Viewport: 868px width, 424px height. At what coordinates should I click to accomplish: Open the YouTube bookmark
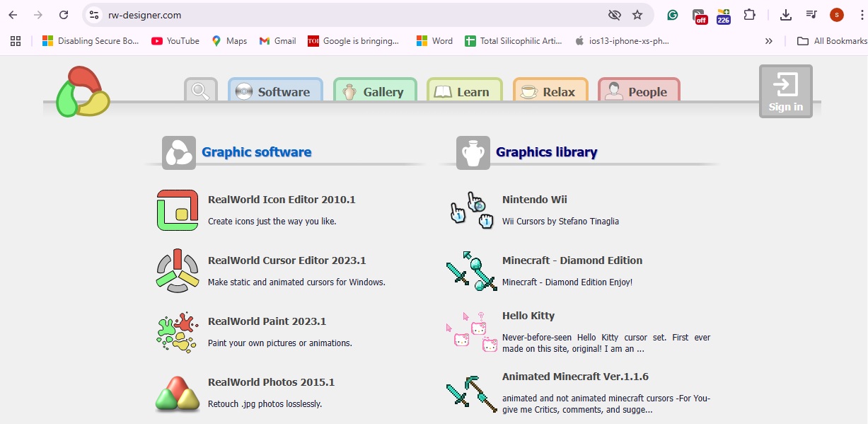(175, 41)
